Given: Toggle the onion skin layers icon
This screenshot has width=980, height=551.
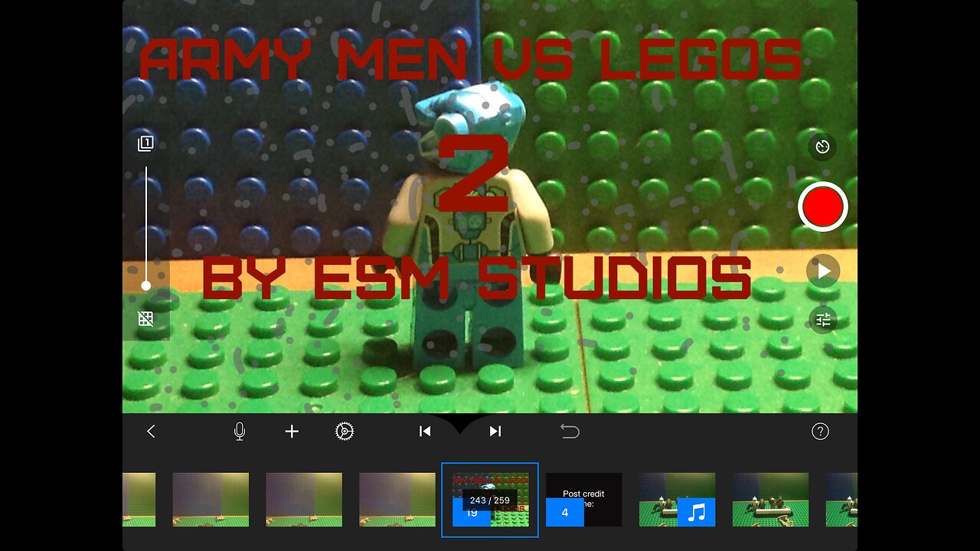Looking at the screenshot, I should [x=145, y=143].
